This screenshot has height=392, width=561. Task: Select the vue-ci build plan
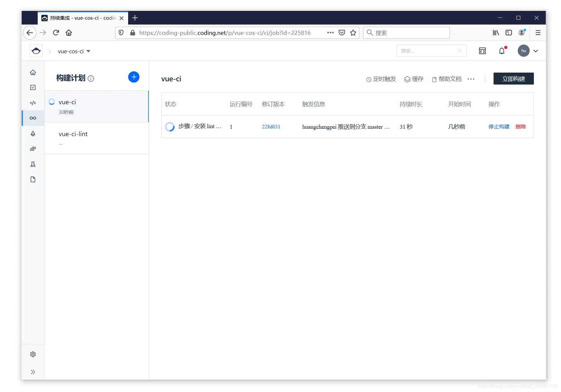[x=97, y=106]
